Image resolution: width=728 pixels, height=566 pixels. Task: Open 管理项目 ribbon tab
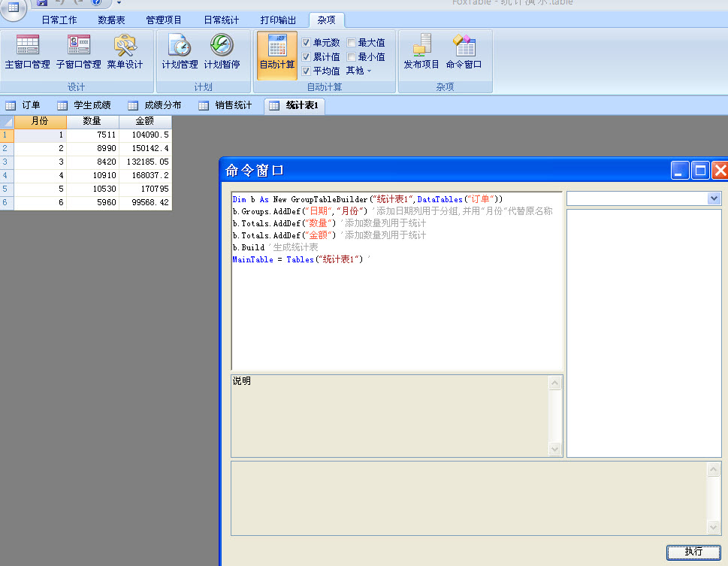[x=164, y=20]
